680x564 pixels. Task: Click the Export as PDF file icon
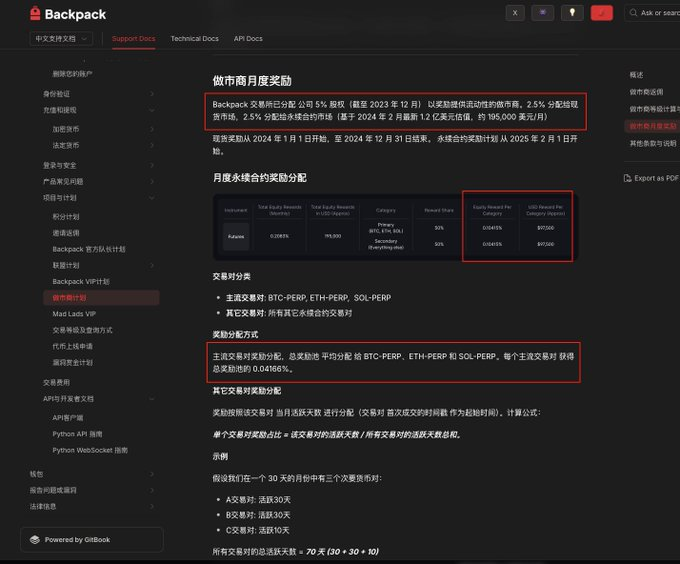pos(627,178)
